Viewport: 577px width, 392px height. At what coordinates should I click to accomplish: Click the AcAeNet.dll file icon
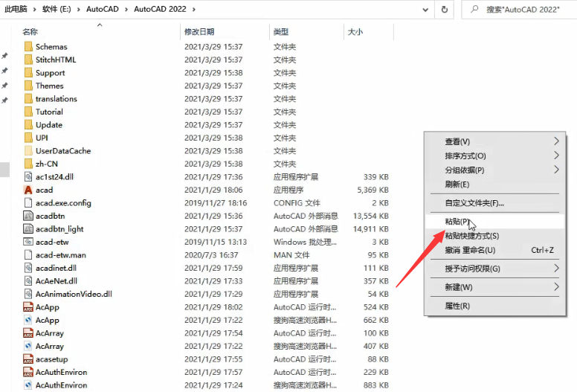coord(28,281)
